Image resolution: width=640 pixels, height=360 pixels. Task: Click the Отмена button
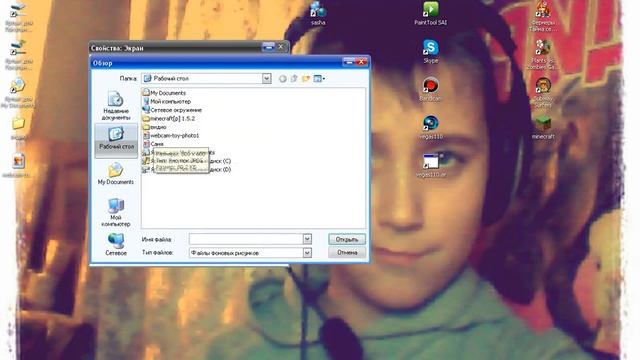coord(347,253)
